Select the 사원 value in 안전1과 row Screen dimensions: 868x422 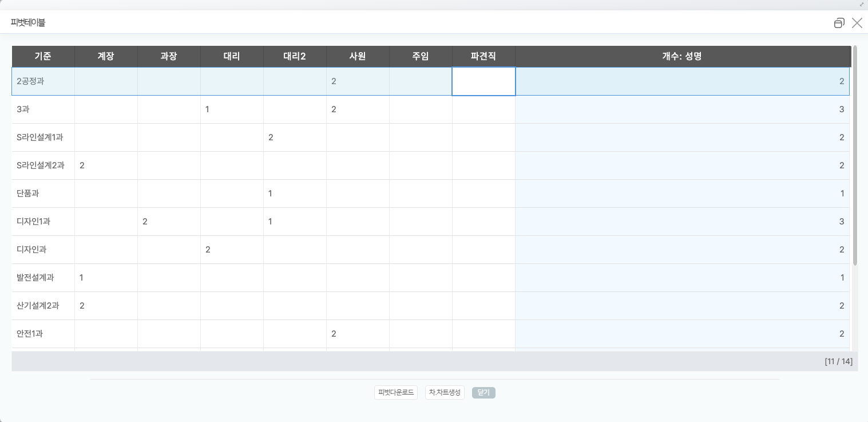click(x=358, y=334)
